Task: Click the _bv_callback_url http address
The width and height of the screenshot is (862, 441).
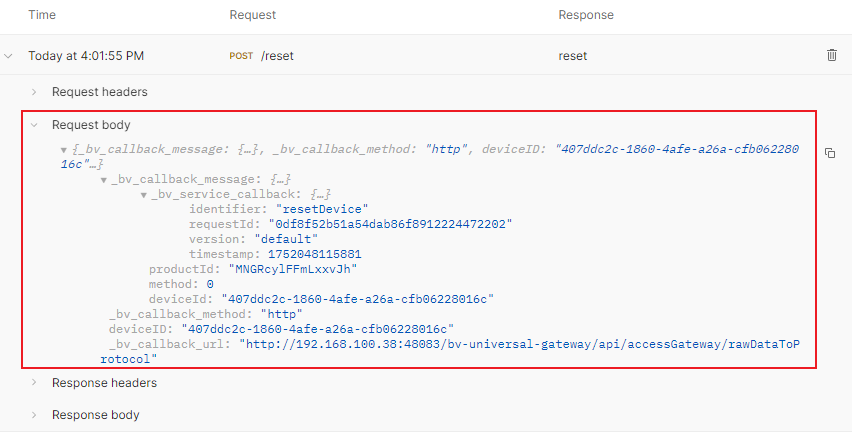Action: (450, 351)
